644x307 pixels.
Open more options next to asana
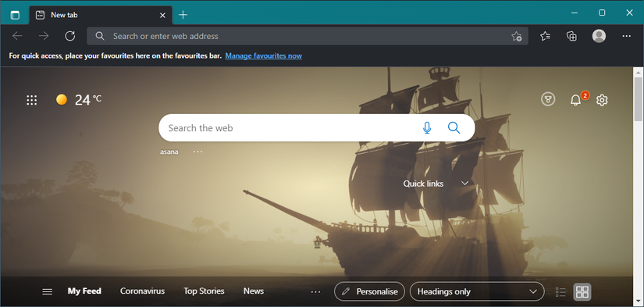[197, 152]
